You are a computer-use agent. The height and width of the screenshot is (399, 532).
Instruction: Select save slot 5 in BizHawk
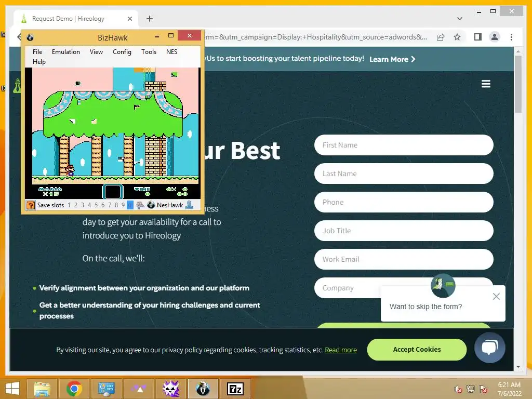(96, 205)
